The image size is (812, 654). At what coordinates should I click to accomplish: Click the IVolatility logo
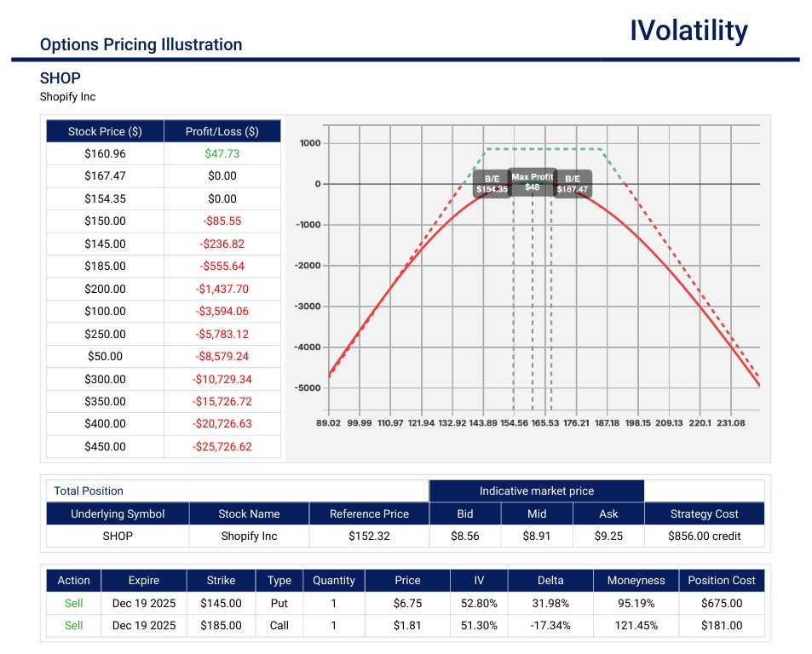688,31
